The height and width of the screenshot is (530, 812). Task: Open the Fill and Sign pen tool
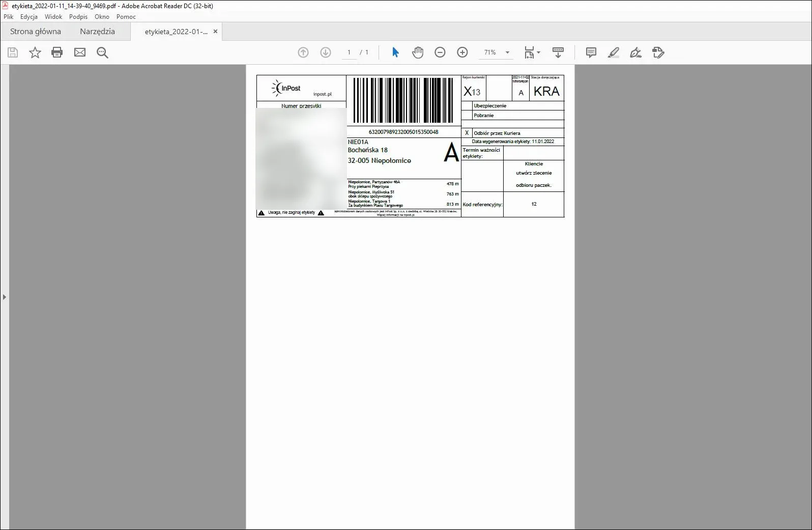635,52
